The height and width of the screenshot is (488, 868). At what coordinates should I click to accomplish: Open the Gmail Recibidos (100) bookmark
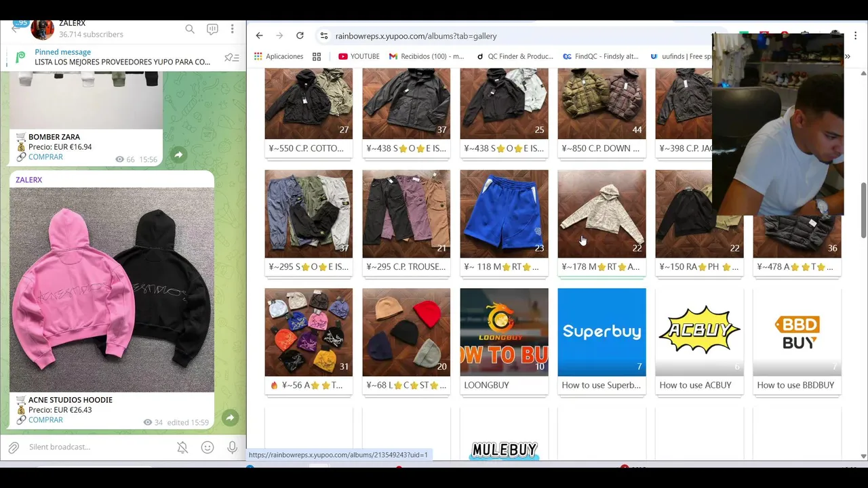click(427, 56)
